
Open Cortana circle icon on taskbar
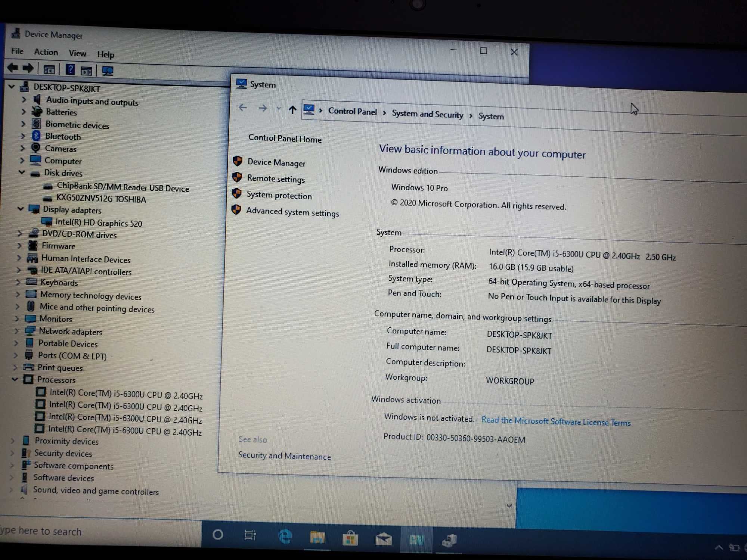[x=218, y=535]
